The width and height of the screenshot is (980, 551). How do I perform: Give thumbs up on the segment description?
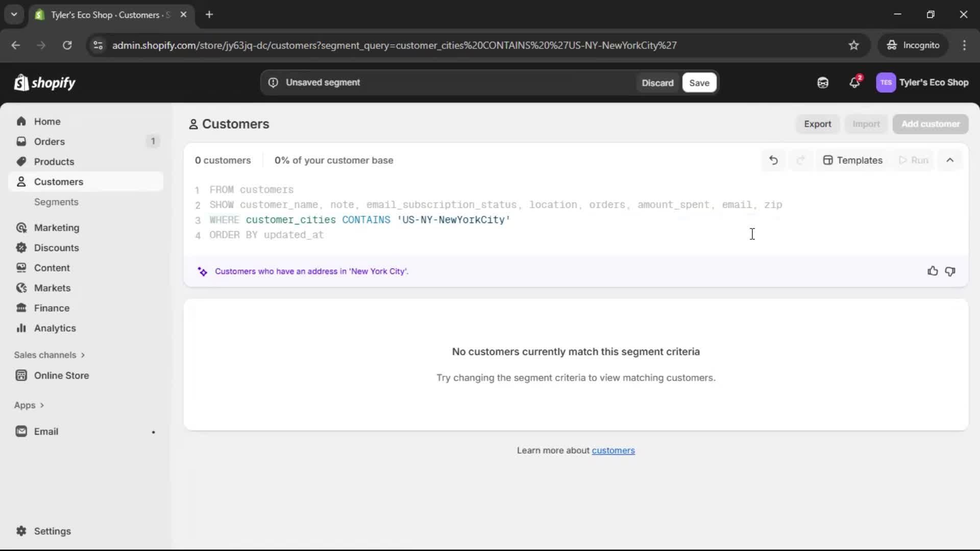933,271
